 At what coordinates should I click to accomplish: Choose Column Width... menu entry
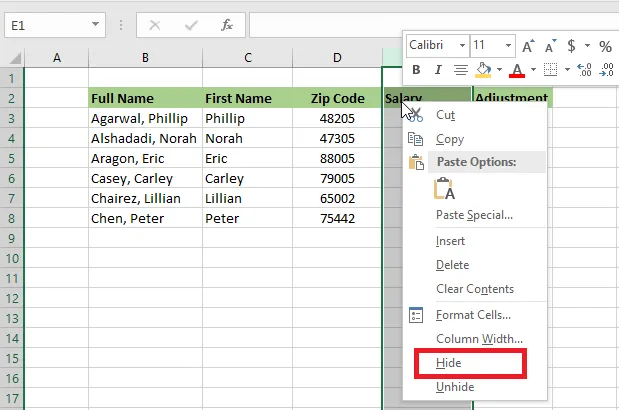[x=475, y=339]
